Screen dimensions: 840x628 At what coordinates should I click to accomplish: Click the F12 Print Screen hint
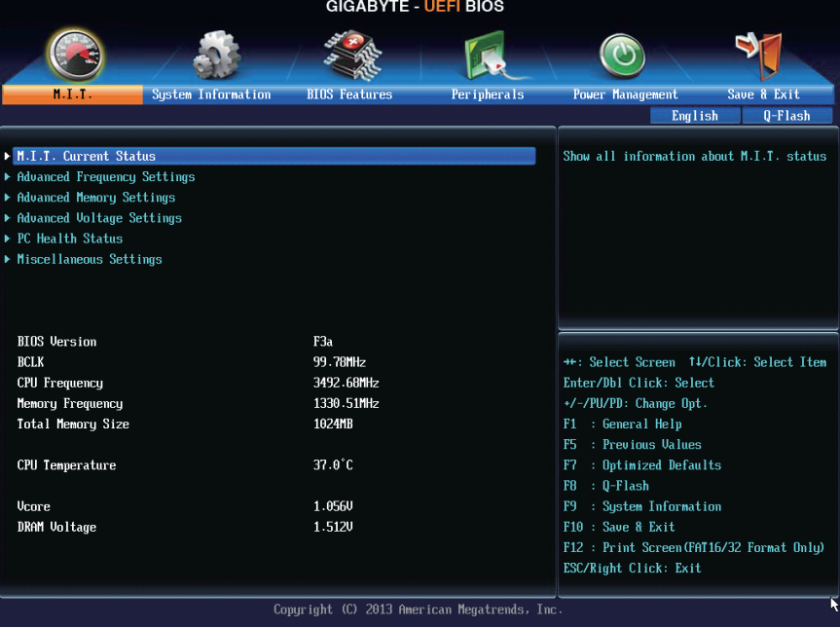[x=694, y=547]
